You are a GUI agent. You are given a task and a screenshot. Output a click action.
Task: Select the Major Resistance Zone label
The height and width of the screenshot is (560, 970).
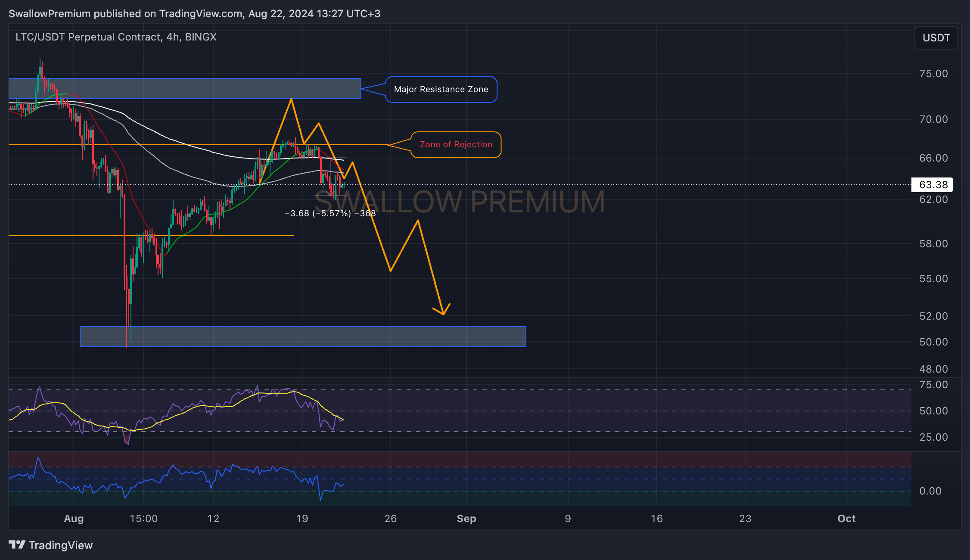(441, 90)
